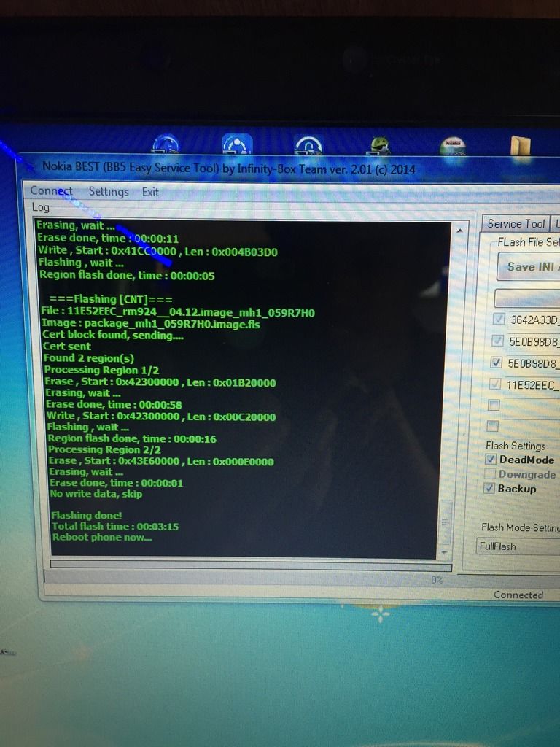Open the Nokia logo desktop icon
Image resolution: width=560 pixels, height=747 pixels.
(x=453, y=146)
